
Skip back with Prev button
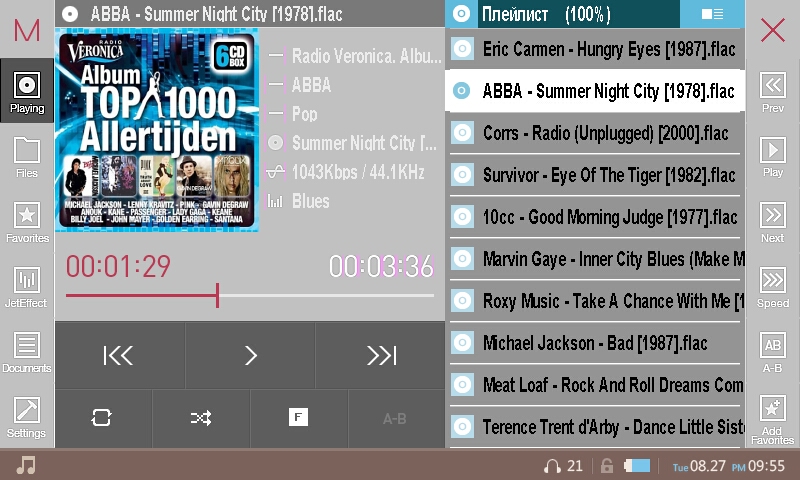coord(772,92)
